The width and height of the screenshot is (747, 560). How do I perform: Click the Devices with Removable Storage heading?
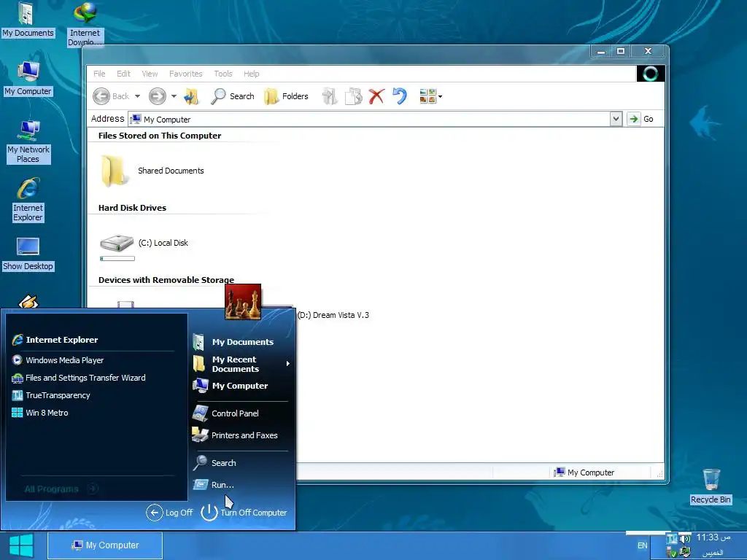pos(166,280)
